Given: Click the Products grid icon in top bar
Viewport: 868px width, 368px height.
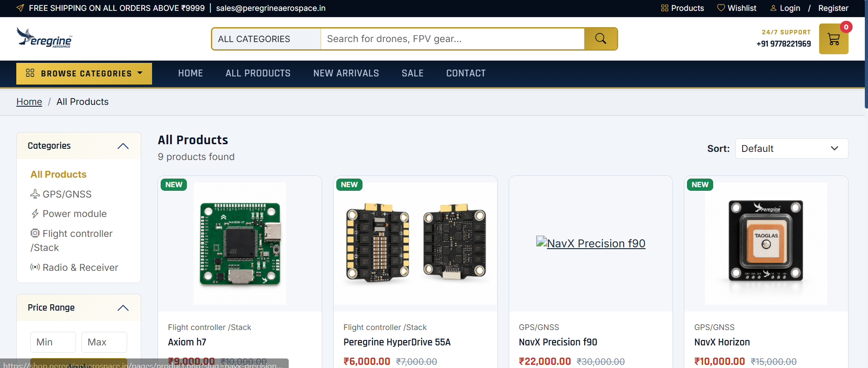Looking at the screenshot, I should (x=664, y=8).
